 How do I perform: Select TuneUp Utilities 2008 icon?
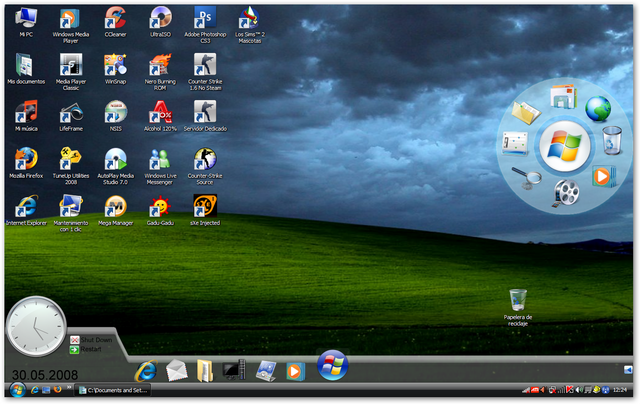pos(70,158)
